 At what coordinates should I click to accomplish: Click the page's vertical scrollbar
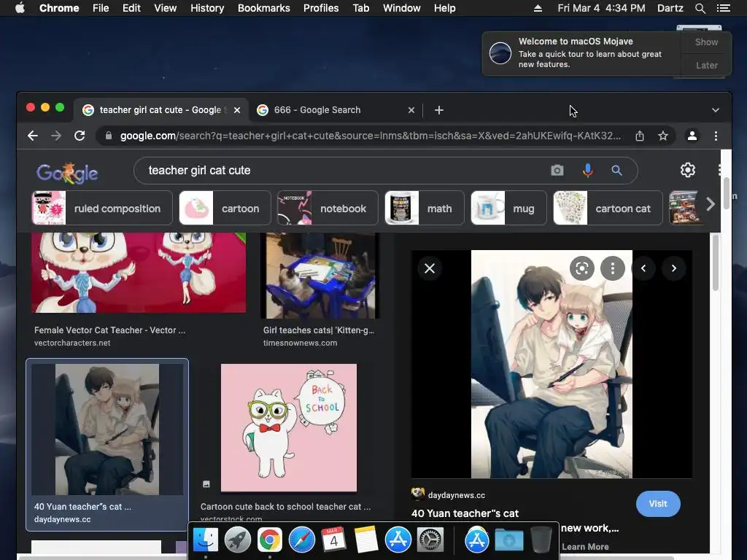[726, 192]
